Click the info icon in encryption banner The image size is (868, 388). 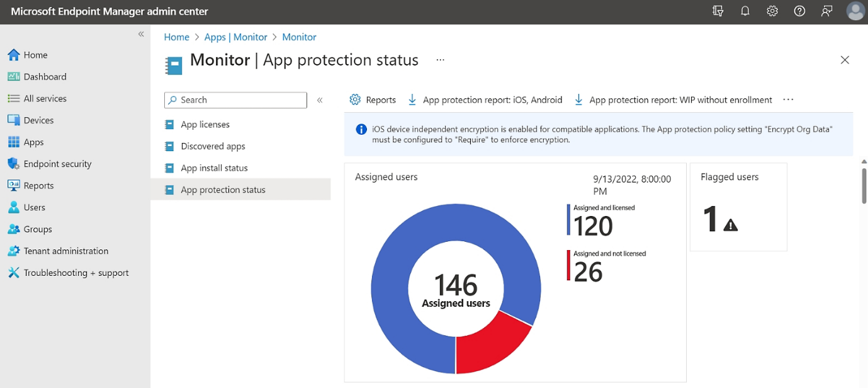[x=361, y=130]
